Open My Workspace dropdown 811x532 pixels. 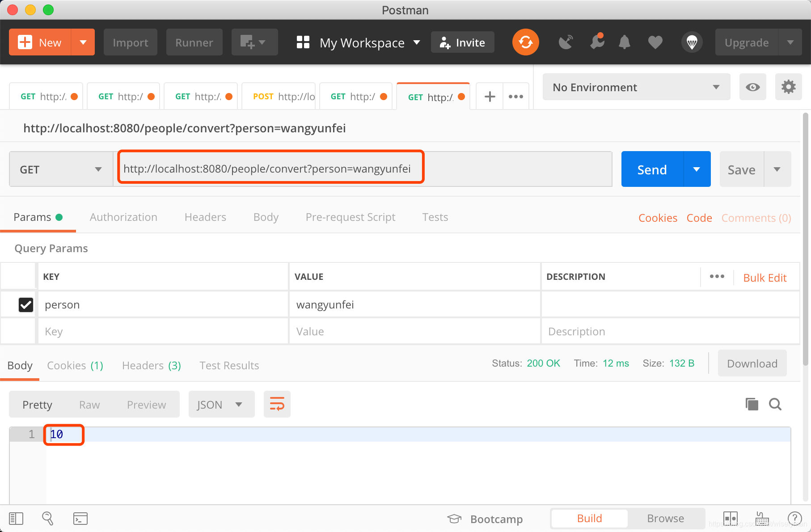370,43
